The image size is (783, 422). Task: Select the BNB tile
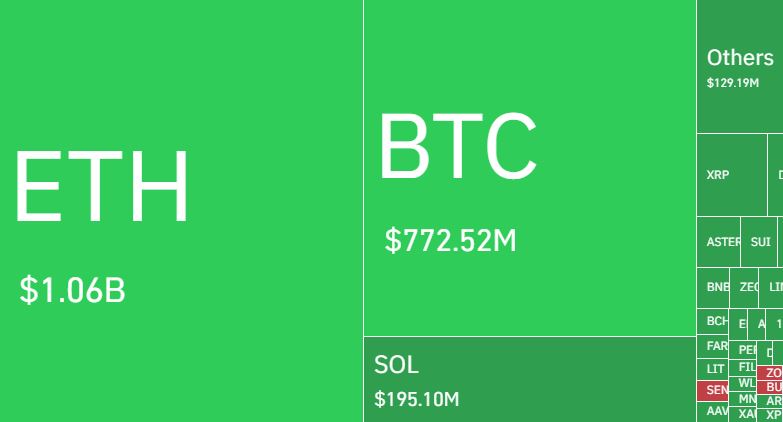point(713,287)
